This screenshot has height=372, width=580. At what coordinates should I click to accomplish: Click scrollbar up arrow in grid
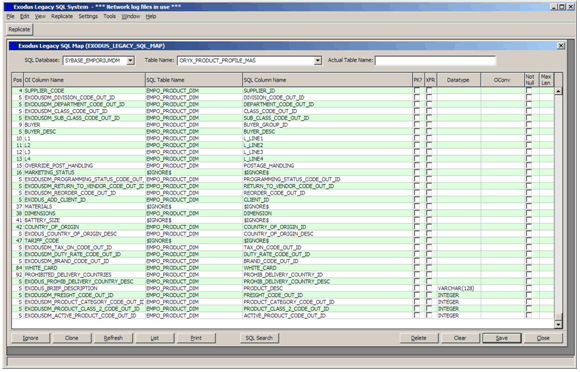click(x=558, y=91)
